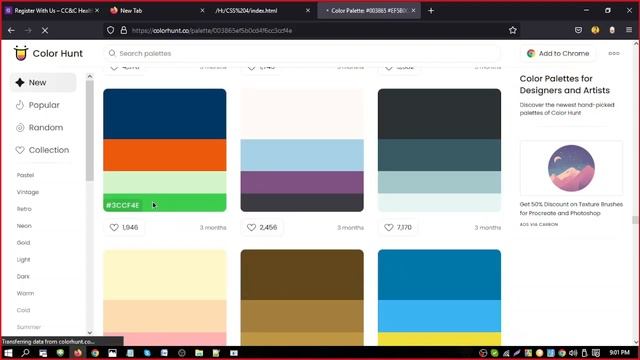This screenshot has width=640, height=360.
Task: Select the dark navy swatch of first palette
Action: point(164,114)
